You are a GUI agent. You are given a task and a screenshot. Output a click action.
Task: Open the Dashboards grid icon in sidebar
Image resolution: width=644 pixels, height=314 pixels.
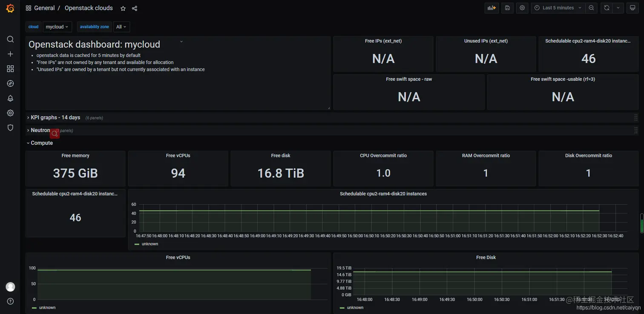(x=10, y=69)
